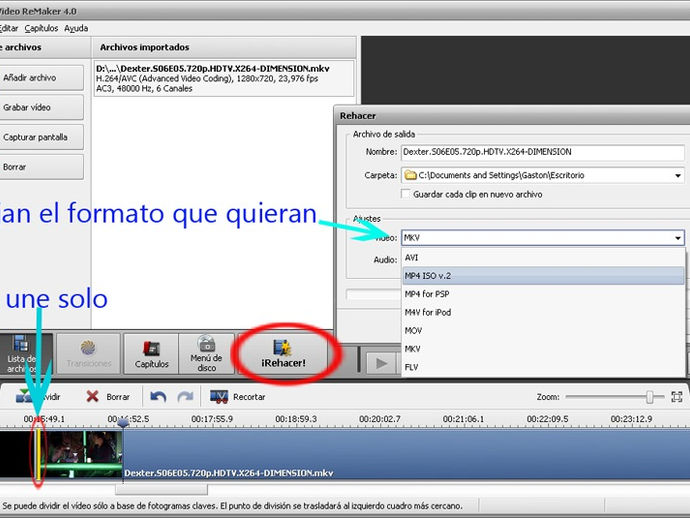The image size is (690, 518).
Task: Click the play button in preview
Action: click(381, 364)
